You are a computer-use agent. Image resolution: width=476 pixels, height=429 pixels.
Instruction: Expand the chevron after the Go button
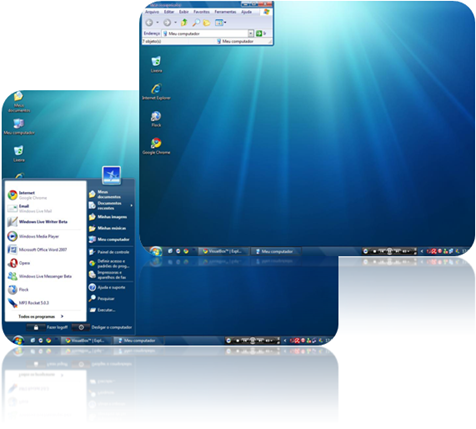[265, 33]
